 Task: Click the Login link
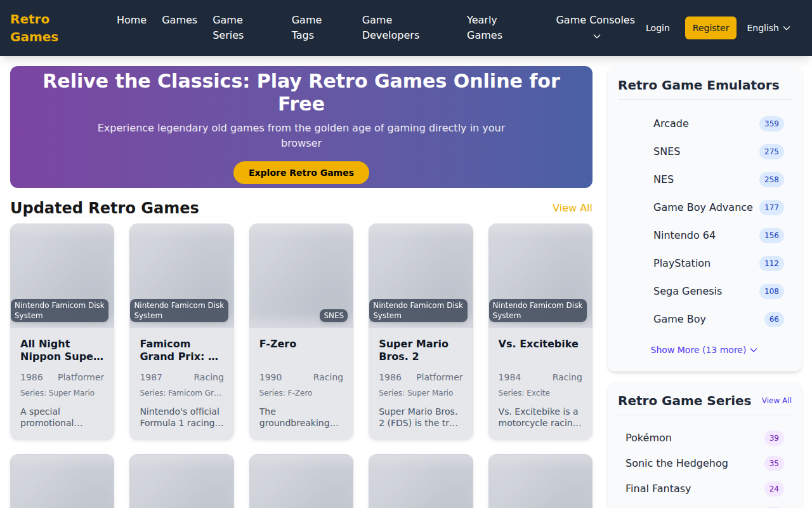tap(657, 28)
